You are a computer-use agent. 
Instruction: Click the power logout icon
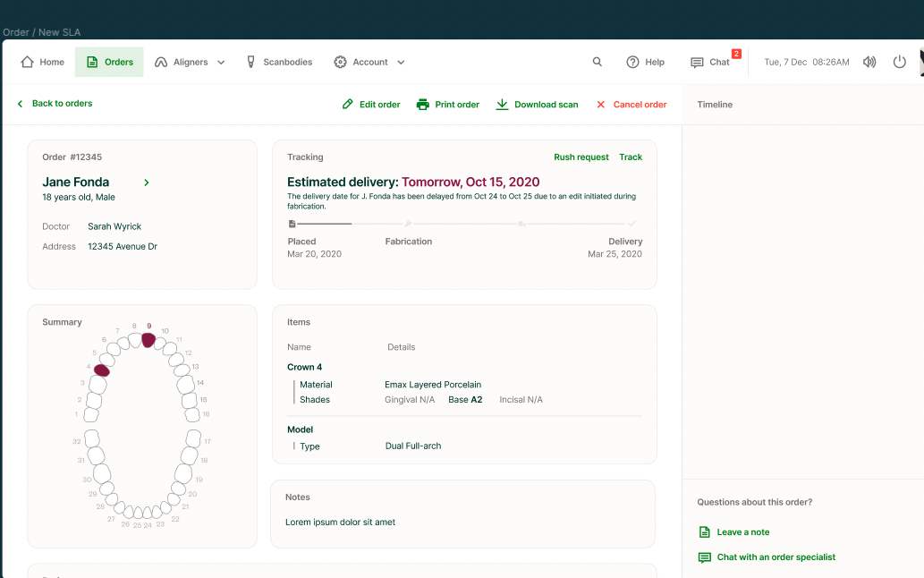[x=900, y=62]
